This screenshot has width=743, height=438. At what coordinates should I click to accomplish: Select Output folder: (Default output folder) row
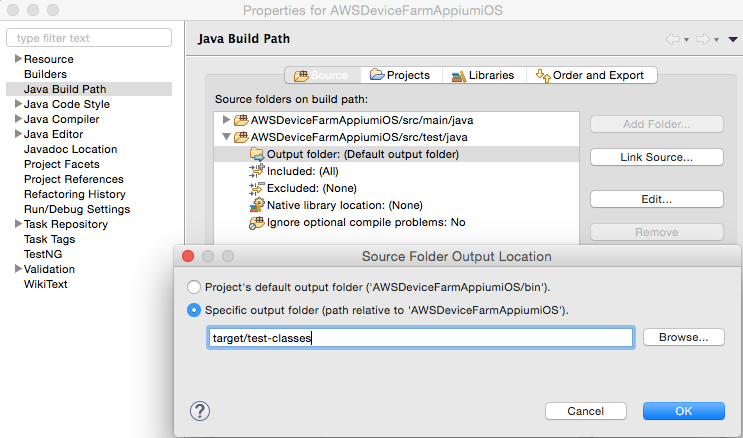(x=397, y=154)
